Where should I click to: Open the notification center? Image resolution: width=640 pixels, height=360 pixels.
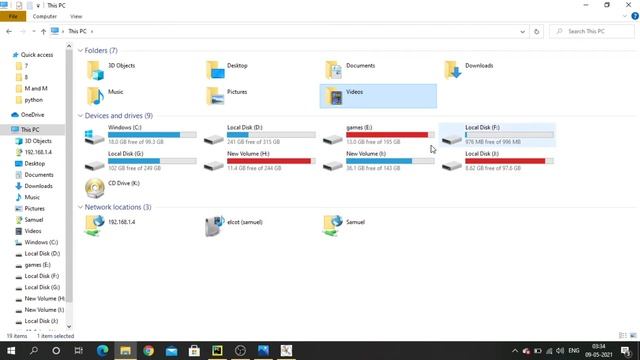[x=626, y=351]
